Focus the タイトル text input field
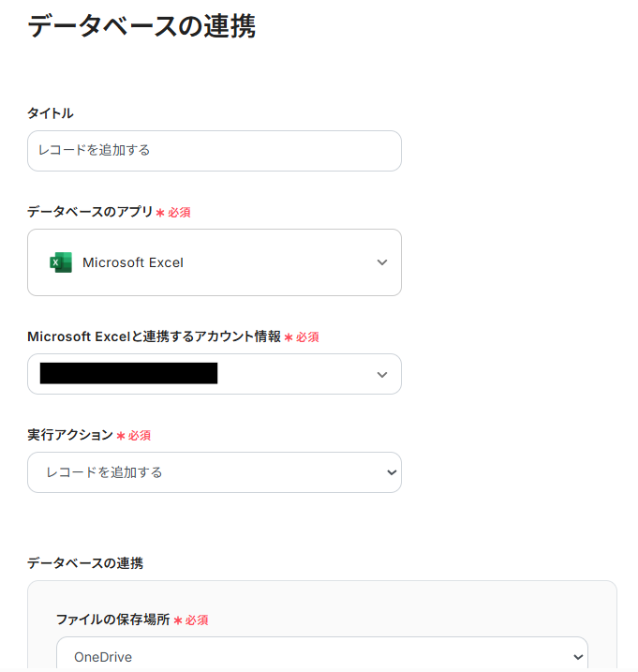638x672 pixels. click(x=214, y=151)
